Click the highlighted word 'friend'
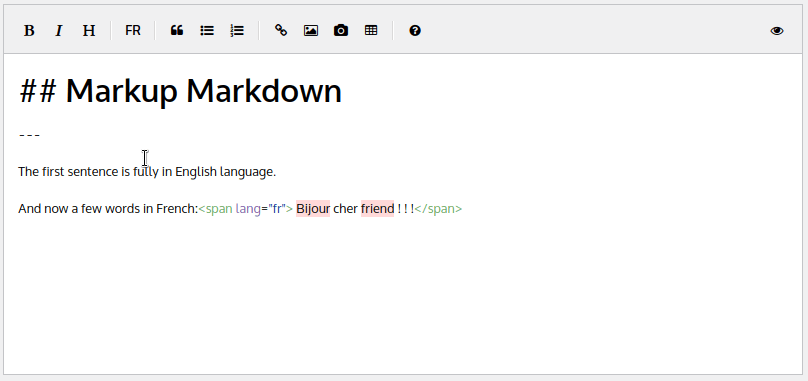Image resolution: width=808 pixels, height=381 pixels. pos(377,209)
